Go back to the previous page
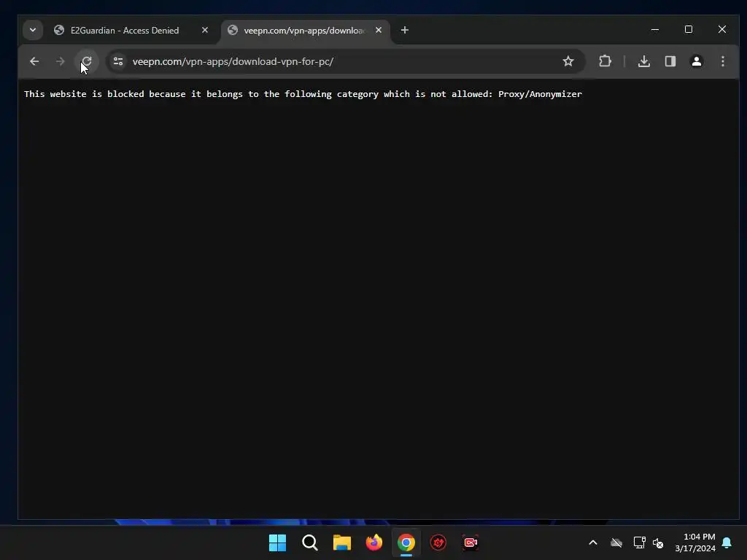Viewport: 747px width, 560px height. [x=34, y=61]
